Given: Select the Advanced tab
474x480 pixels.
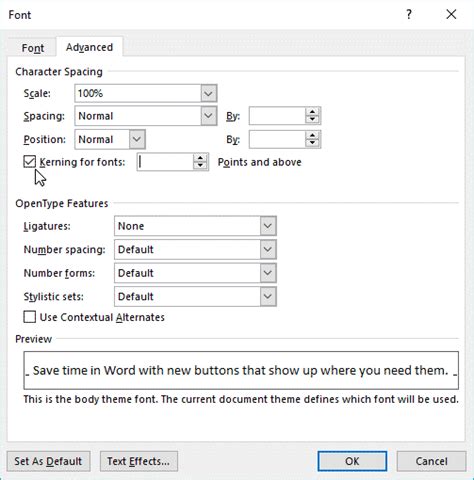Looking at the screenshot, I should [x=89, y=47].
